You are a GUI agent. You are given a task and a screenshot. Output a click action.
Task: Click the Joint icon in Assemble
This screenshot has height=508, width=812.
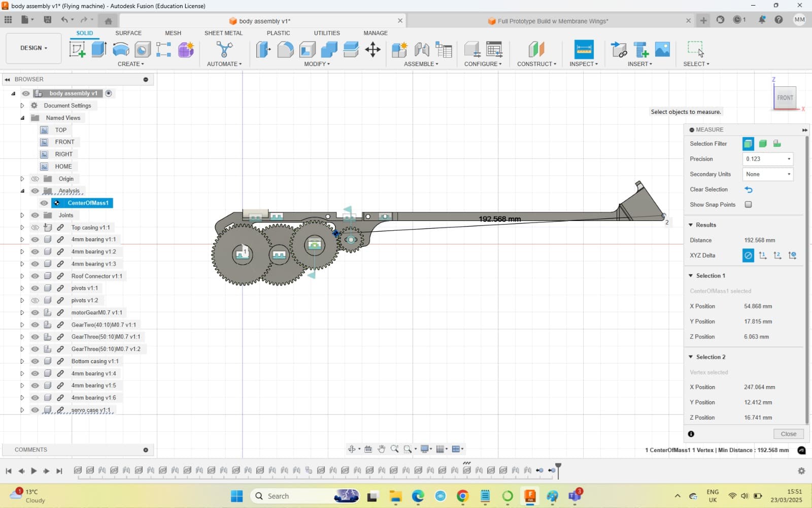pyautogui.click(x=422, y=49)
